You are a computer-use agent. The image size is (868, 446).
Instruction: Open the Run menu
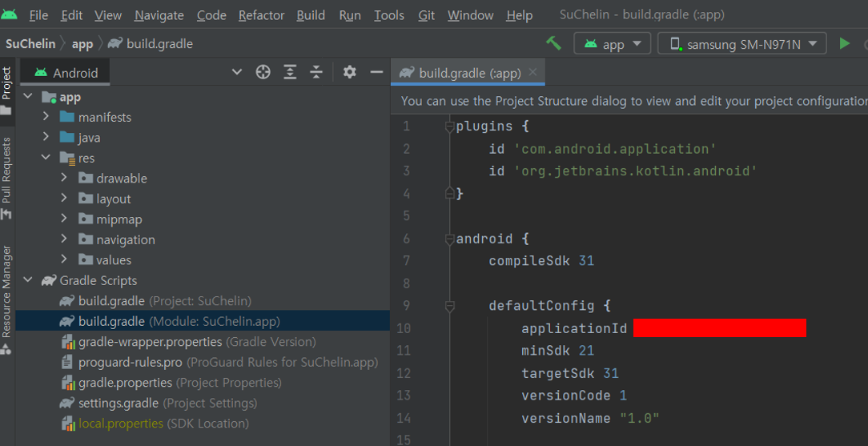(x=350, y=15)
